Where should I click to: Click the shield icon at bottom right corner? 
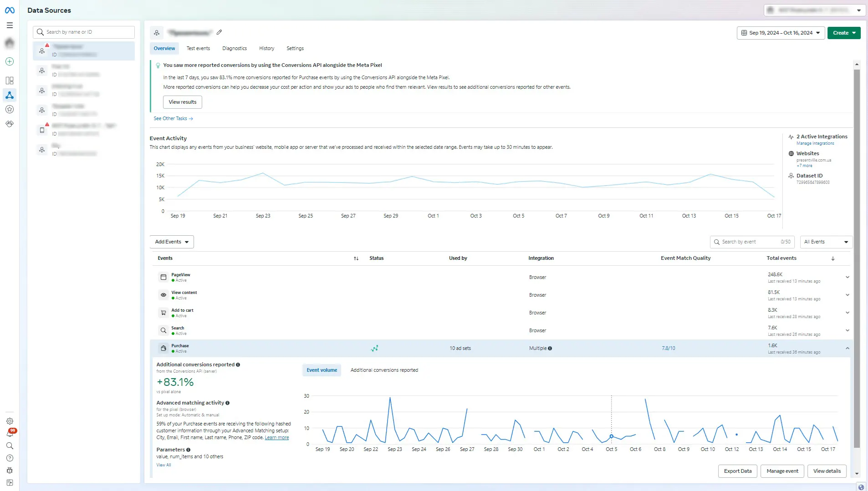(861, 487)
